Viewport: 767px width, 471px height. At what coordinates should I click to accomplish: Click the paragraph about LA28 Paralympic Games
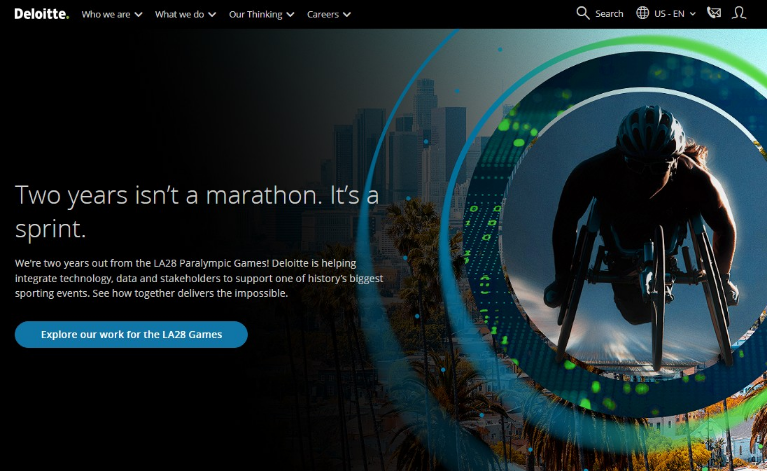[199, 278]
